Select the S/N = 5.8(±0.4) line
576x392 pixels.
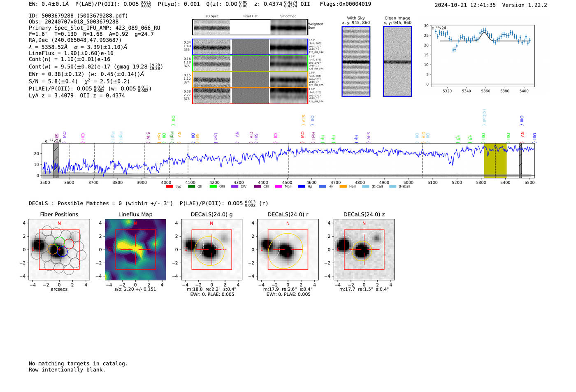(79, 81)
